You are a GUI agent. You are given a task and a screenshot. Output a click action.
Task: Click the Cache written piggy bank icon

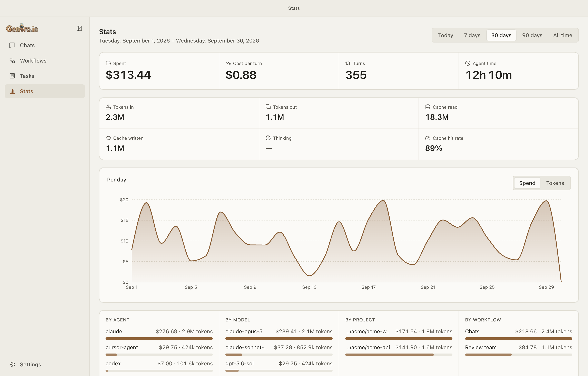pyautogui.click(x=108, y=138)
